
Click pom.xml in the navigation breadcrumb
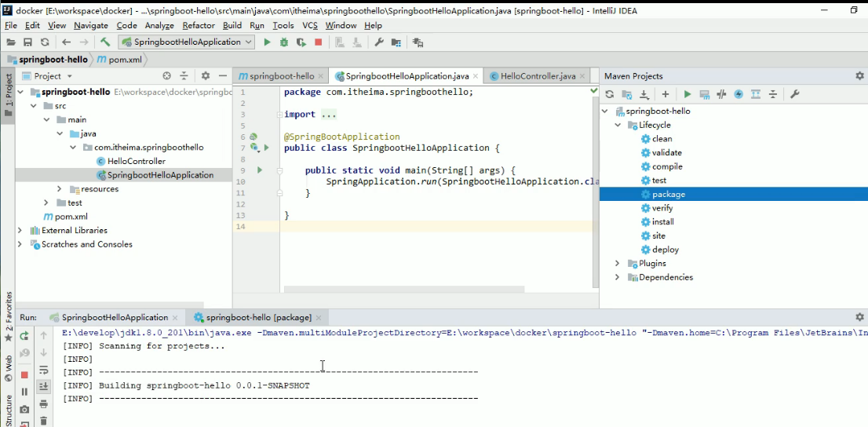tap(119, 60)
